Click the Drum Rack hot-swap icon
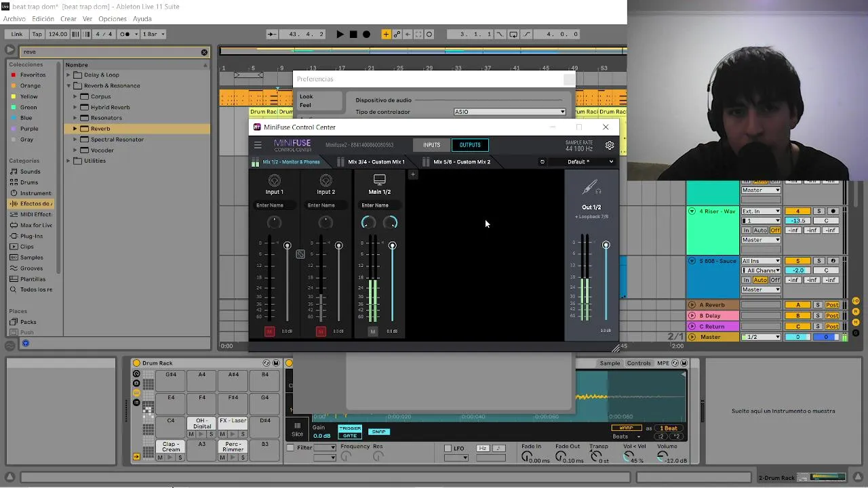 coord(267,363)
